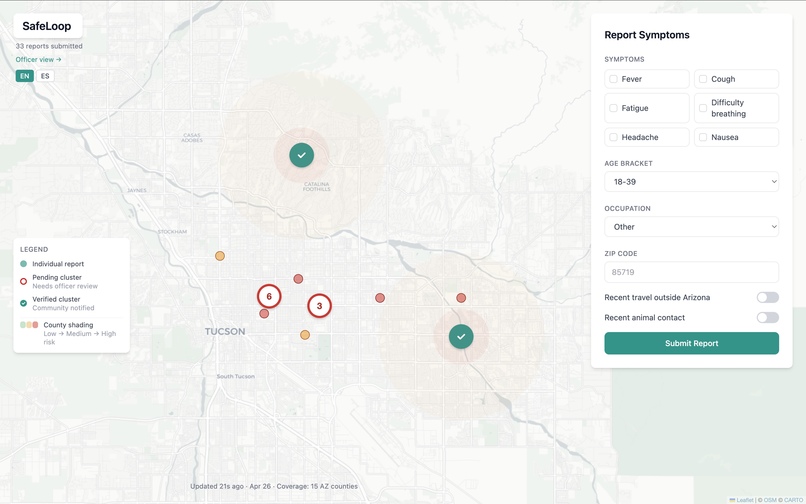806x504 pixels.
Task: Toggle Recent animal contact switch
Action: [x=767, y=317]
